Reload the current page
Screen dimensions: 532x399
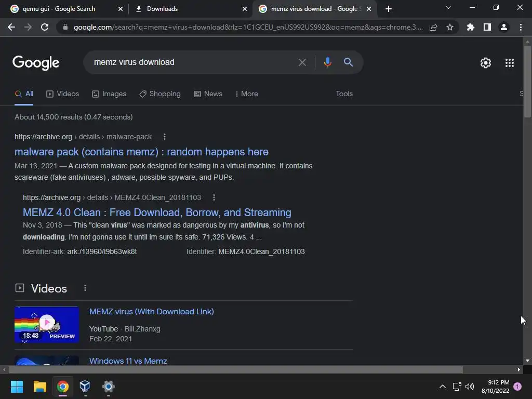coord(45,27)
